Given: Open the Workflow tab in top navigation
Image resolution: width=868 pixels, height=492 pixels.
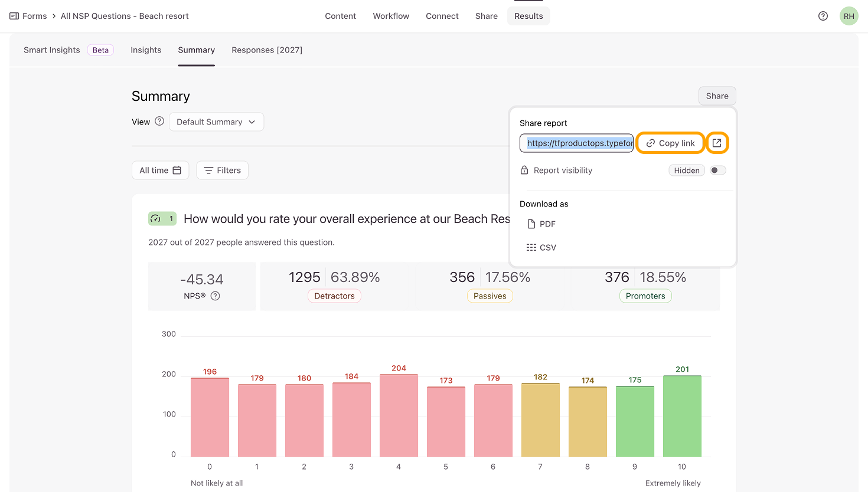Looking at the screenshot, I should (390, 16).
